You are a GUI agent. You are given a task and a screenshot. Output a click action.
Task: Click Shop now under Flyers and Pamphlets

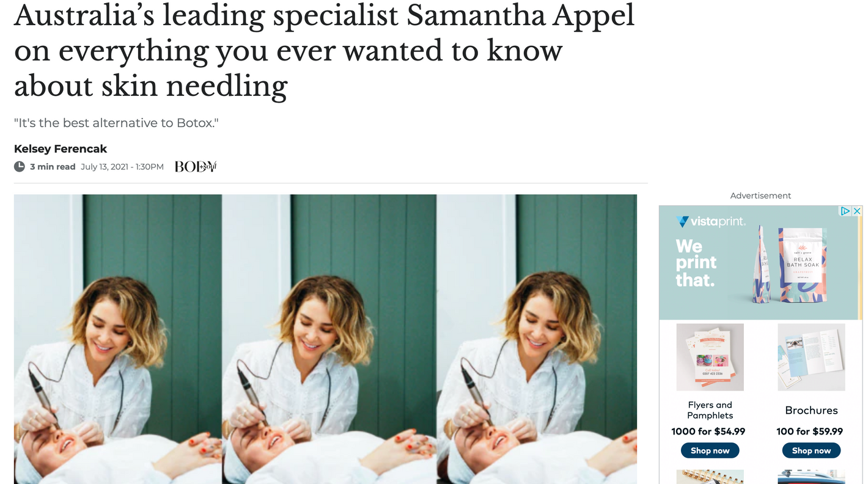point(710,450)
